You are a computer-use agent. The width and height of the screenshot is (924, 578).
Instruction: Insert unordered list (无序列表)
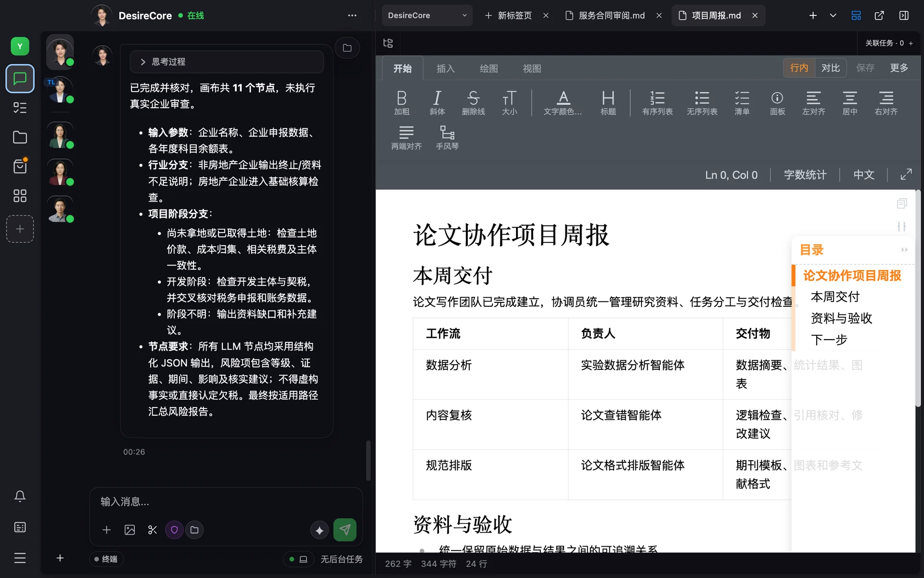tap(702, 103)
